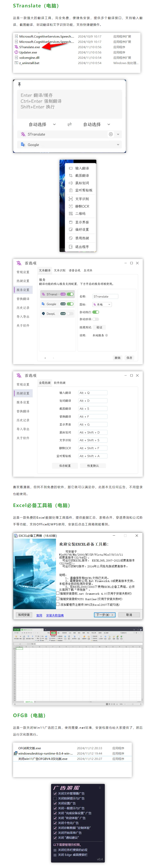Screen dimensions: 148x868
Task: Switch to the 文本识别 tab
Action: [60, 270]
